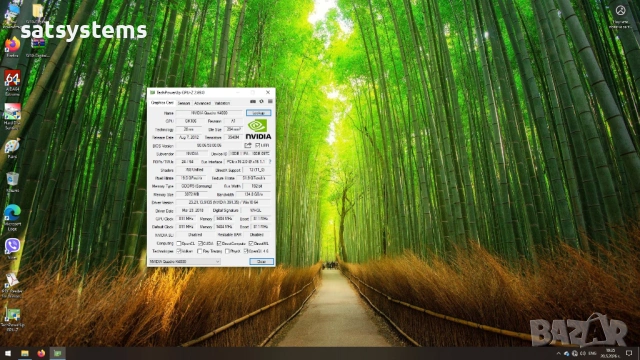Click the Resizable BAR value field
640x360 pixels.
(x=257, y=235)
